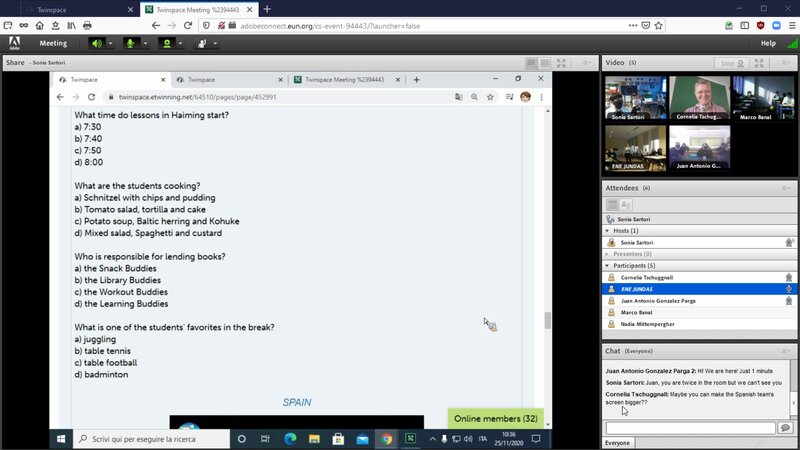Select the Twinspace Meeting Firefox tab
Image resolution: width=800 pixels, height=450 pixels.
click(198, 10)
